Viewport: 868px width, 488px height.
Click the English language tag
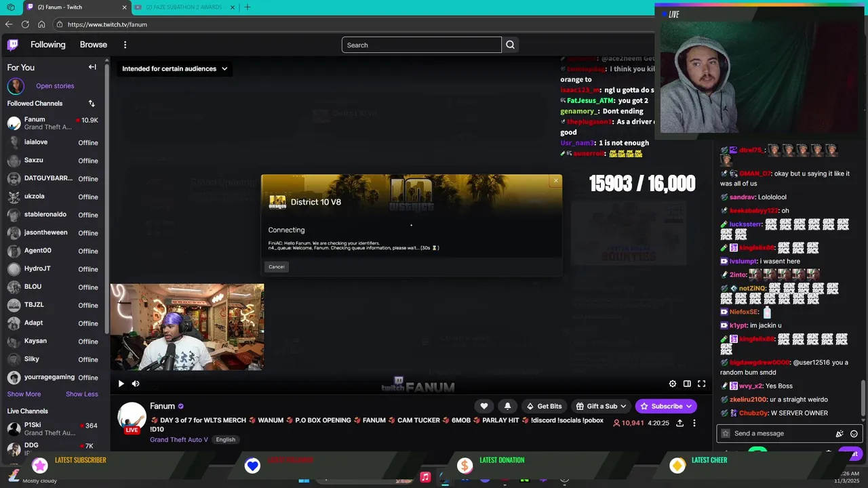coord(226,439)
